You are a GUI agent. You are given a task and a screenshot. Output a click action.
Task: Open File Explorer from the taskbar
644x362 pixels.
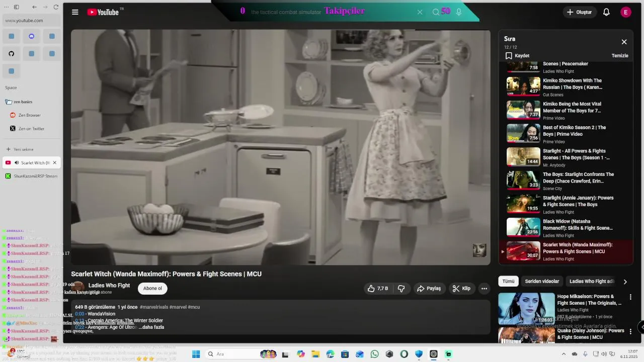tap(315, 354)
